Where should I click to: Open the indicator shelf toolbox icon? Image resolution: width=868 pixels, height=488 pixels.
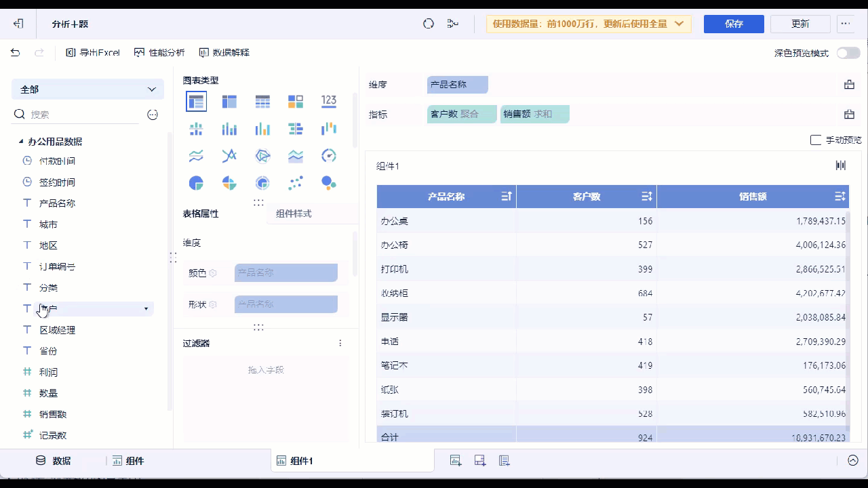point(849,115)
